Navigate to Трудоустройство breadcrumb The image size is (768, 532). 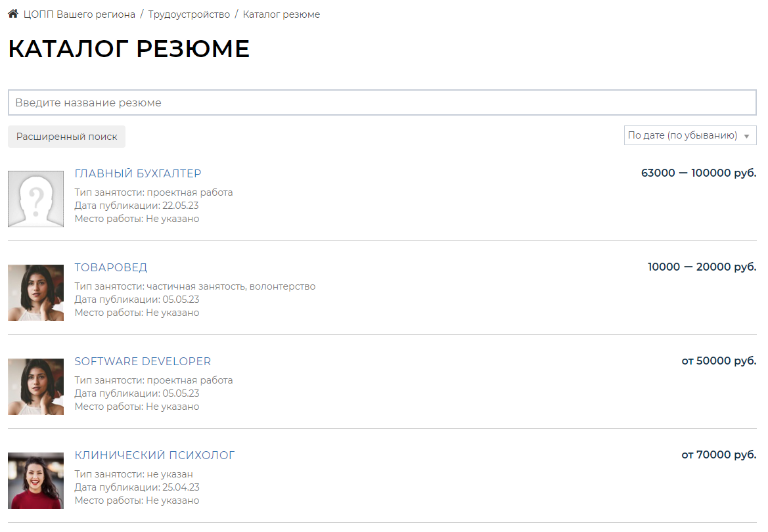tap(189, 14)
